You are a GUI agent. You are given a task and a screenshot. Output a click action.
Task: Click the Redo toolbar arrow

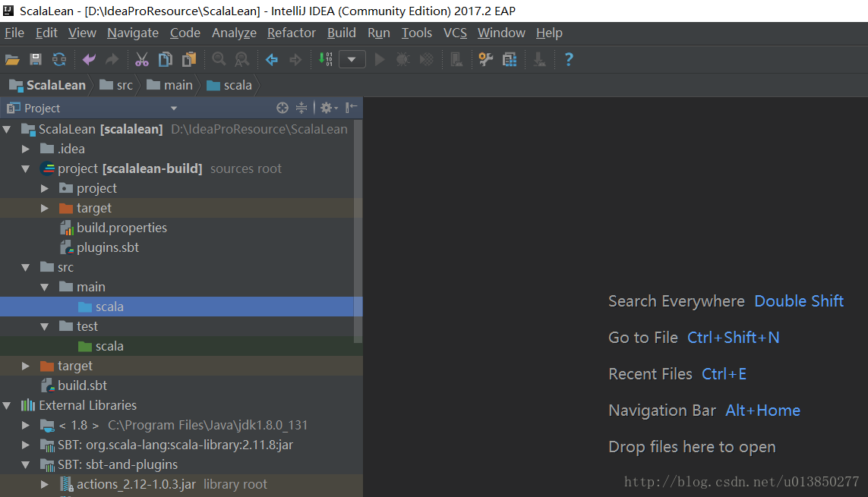pos(112,59)
